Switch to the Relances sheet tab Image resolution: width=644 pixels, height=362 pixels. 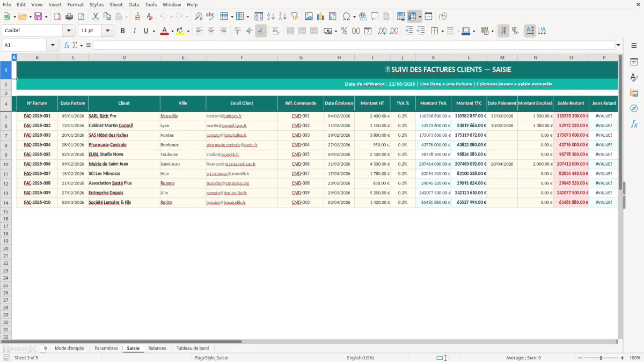157,348
